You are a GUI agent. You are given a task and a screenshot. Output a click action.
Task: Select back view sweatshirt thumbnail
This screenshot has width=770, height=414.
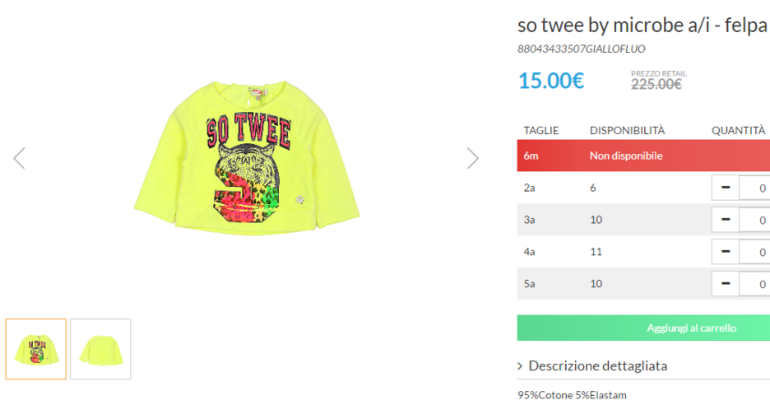click(x=101, y=349)
